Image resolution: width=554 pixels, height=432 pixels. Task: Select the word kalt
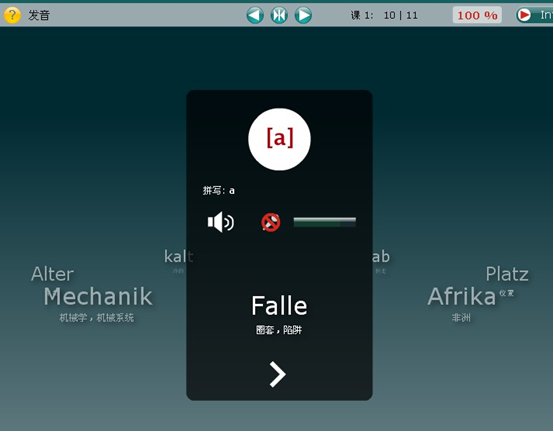(x=179, y=257)
